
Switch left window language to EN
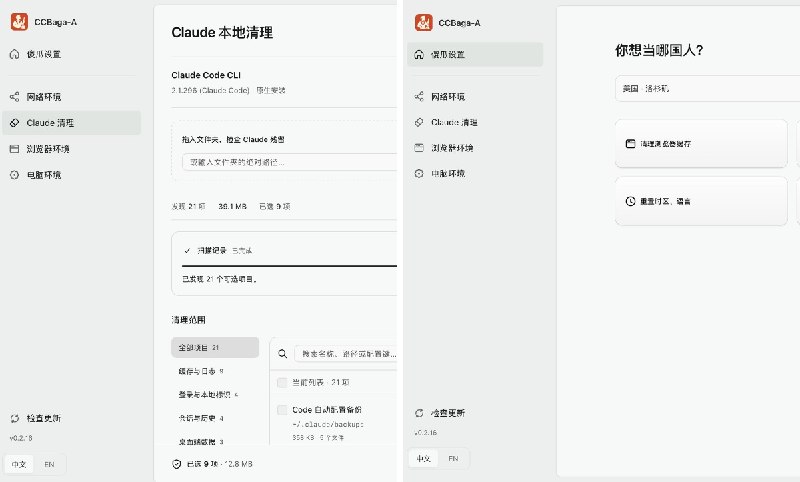pyautogui.click(x=49, y=464)
